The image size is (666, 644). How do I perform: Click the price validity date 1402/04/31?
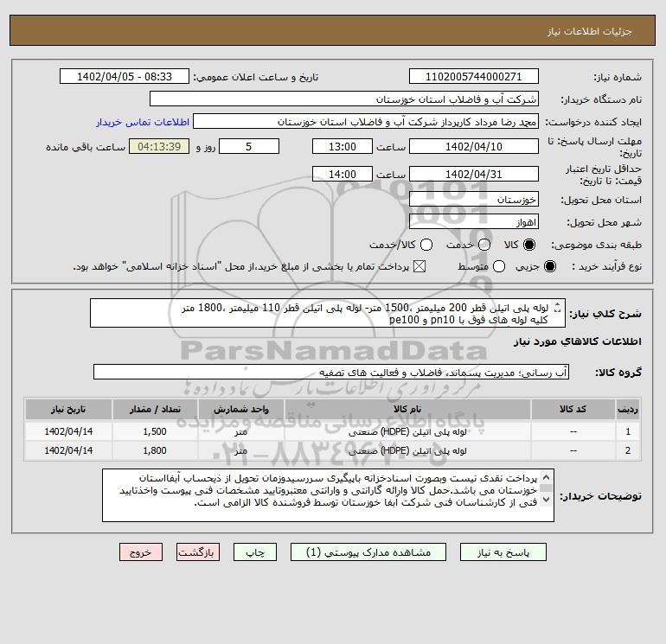tap(474, 175)
